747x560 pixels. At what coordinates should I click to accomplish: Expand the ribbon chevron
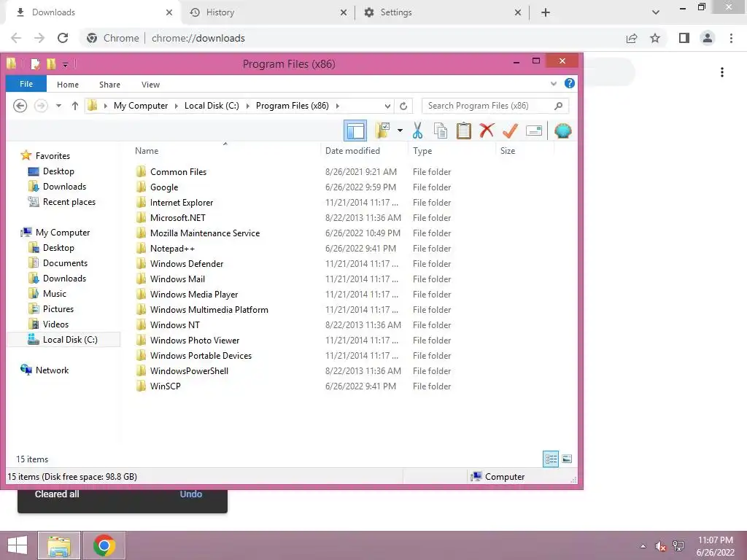554,84
